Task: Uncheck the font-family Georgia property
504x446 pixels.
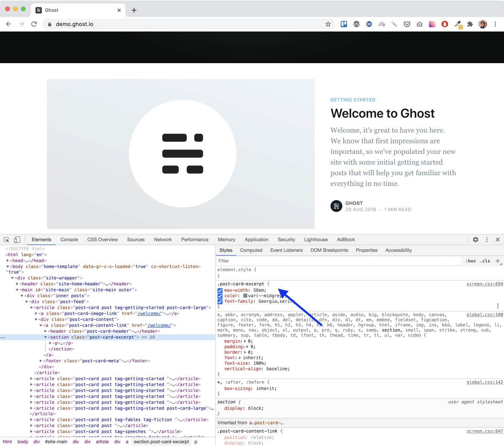Action: (220, 301)
